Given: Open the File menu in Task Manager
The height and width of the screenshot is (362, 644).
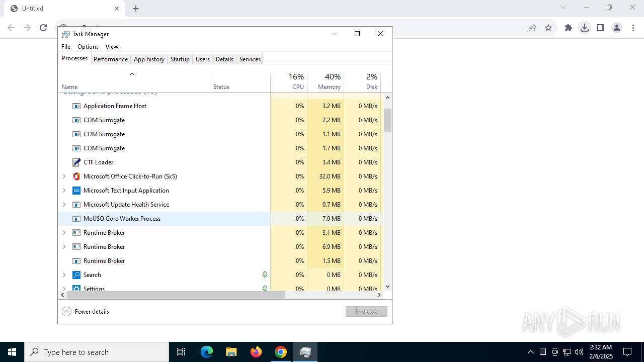Looking at the screenshot, I should [66, 47].
